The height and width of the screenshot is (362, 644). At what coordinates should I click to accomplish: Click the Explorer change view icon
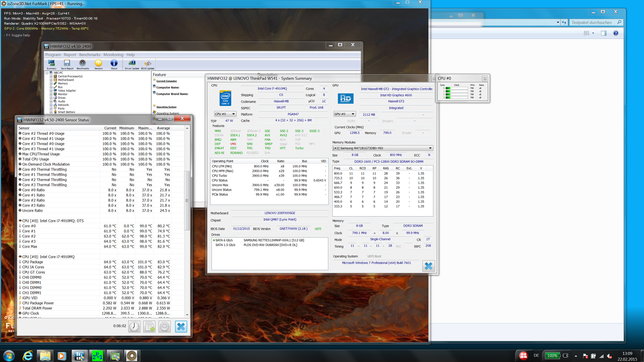(x=586, y=33)
